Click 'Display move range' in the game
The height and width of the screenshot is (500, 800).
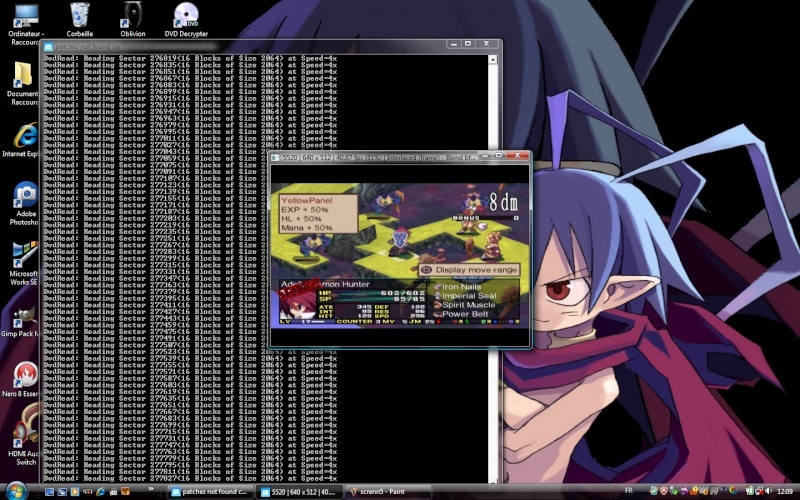click(x=469, y=270)
